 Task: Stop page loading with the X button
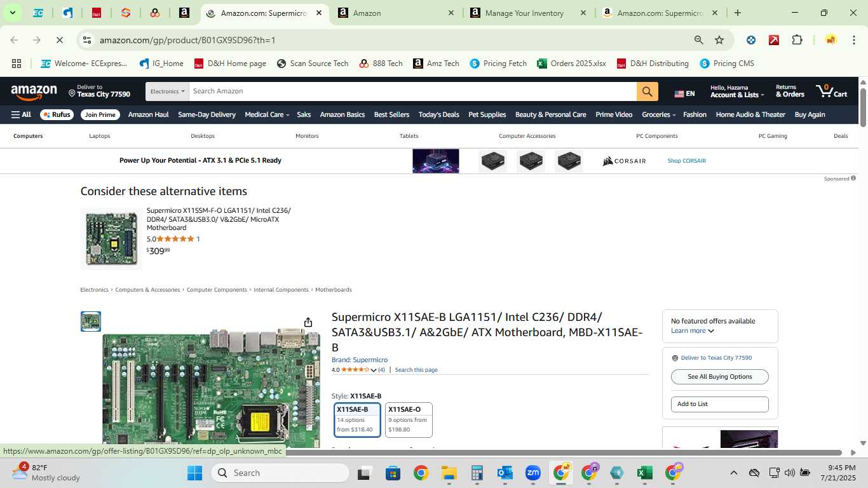(59, 40)
